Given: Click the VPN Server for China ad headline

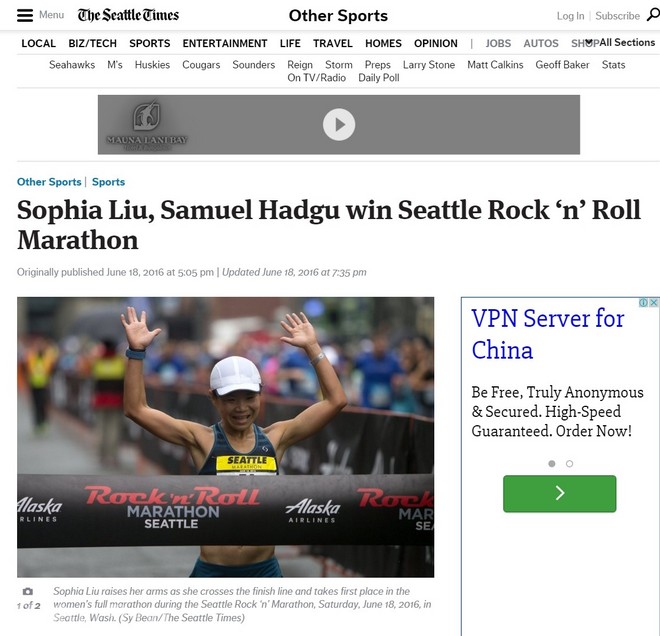Looking at the screenshot, I should (548, 334).
